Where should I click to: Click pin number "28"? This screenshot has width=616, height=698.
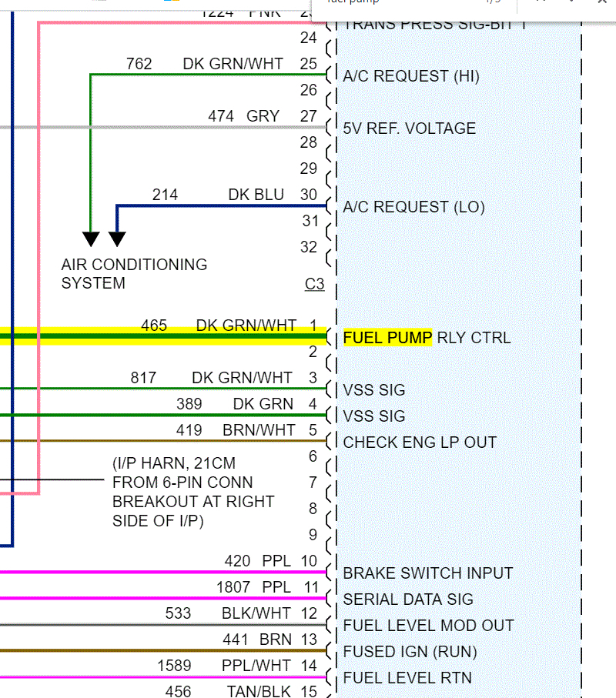pos(308,142)
